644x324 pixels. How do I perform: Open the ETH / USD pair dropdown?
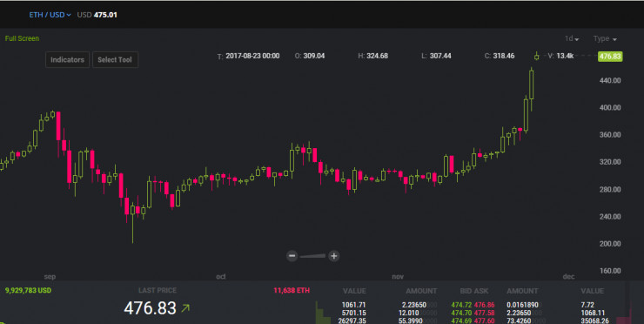pyautogui.click(x=50, y=15)
